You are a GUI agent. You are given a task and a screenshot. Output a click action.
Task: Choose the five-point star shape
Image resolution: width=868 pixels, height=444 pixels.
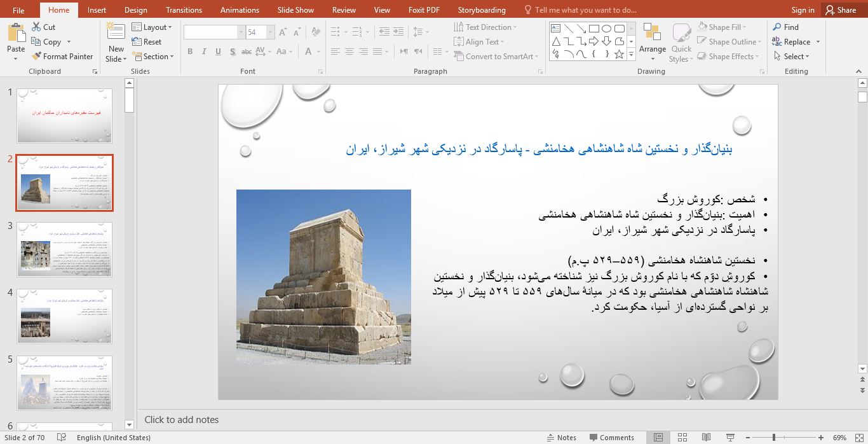click(x=619, y=54)
